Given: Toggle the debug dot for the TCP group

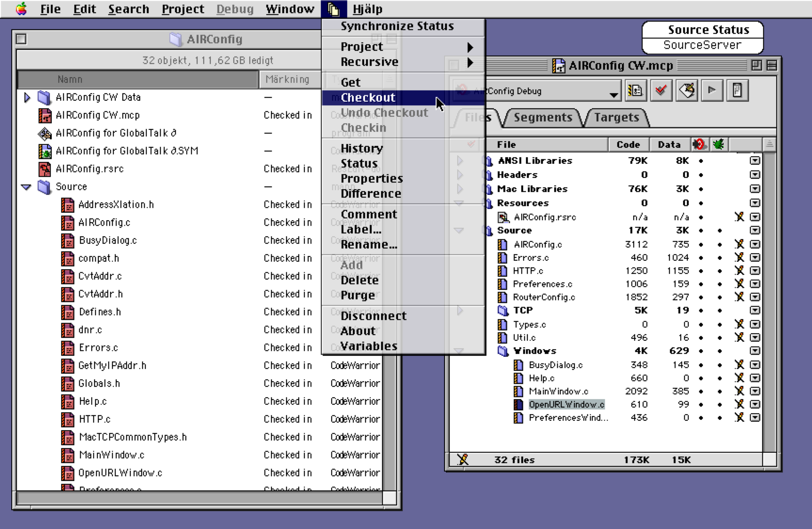Looking at the screenshot, I should (x=720, y=311).
